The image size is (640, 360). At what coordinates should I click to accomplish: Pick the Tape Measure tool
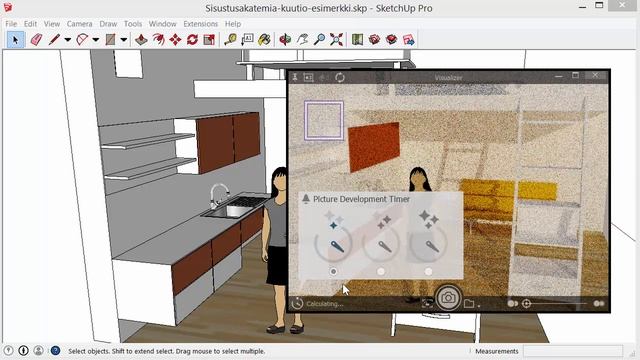[x=231, y=40]
